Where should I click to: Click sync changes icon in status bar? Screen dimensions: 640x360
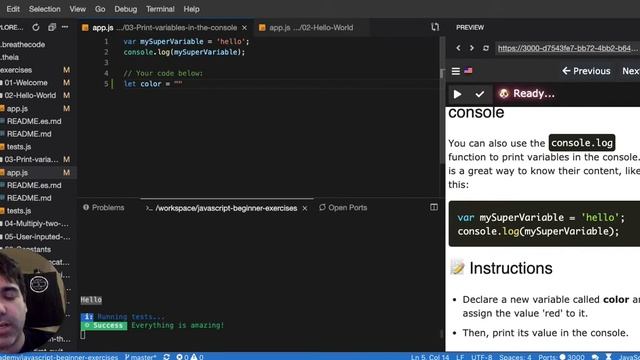(x=167, y=357)
